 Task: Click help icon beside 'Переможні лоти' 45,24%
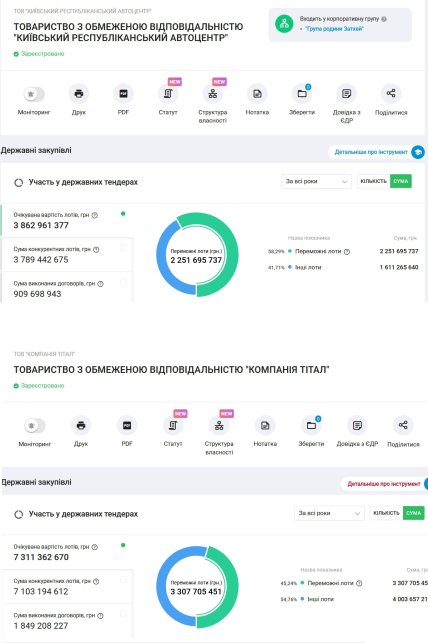click(359, 583)
